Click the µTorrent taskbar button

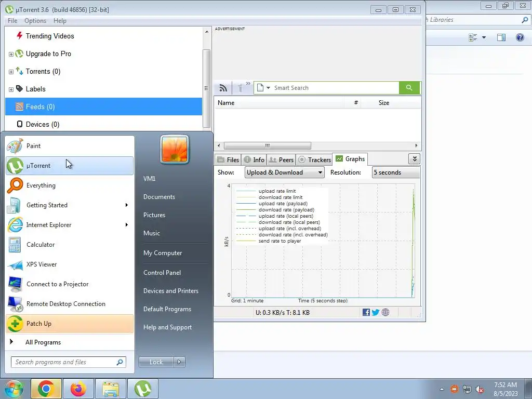143,389
